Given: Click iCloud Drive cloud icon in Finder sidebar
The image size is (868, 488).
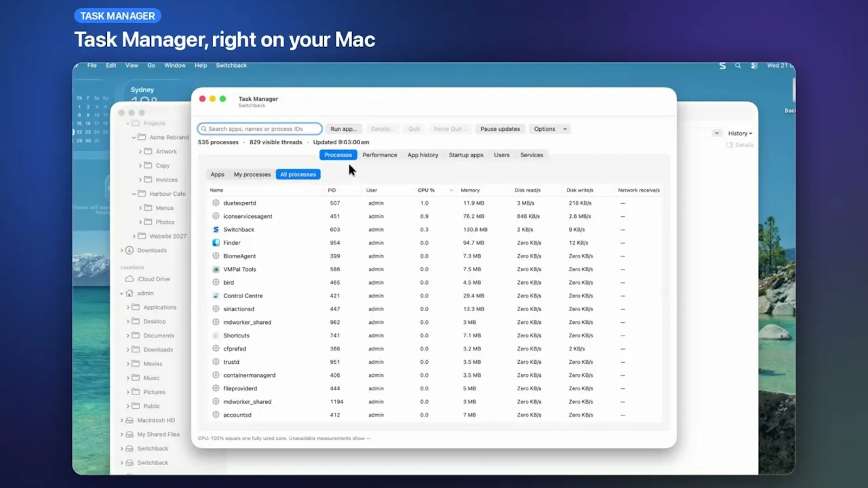Looking at the screenshot, I should (130, 279).
